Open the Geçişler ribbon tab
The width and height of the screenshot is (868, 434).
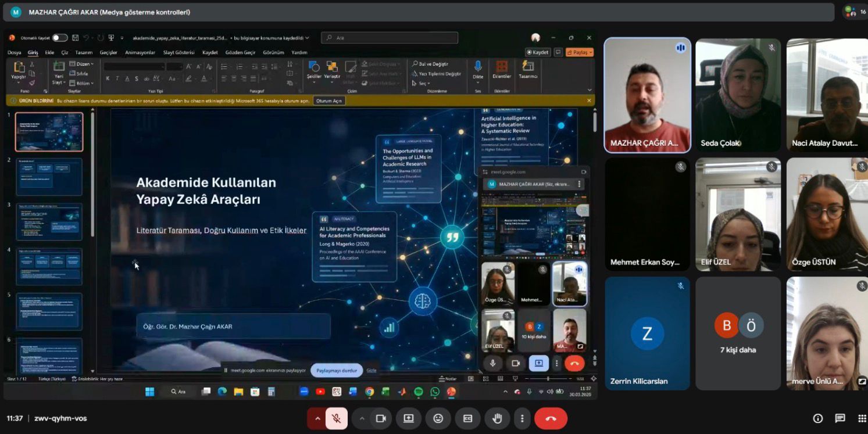[x=108, y=52]
